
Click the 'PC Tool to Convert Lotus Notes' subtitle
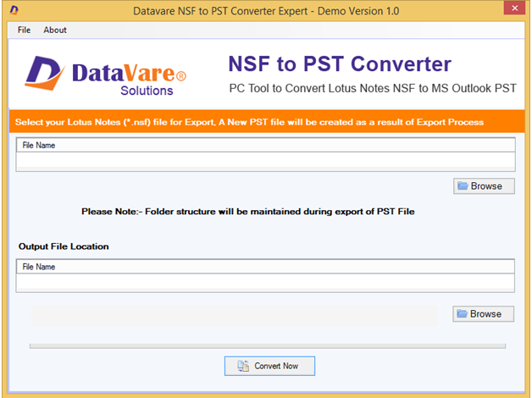(x=373, y=88)
